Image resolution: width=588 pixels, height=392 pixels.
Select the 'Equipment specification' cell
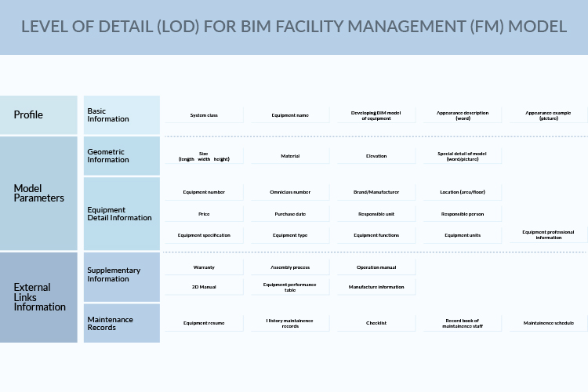(x=204, y=235)
